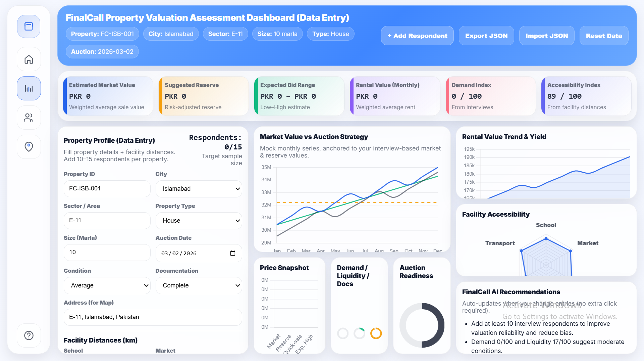
Task: Open the Property Type dropdown
Action: click(x=199, y=221)
